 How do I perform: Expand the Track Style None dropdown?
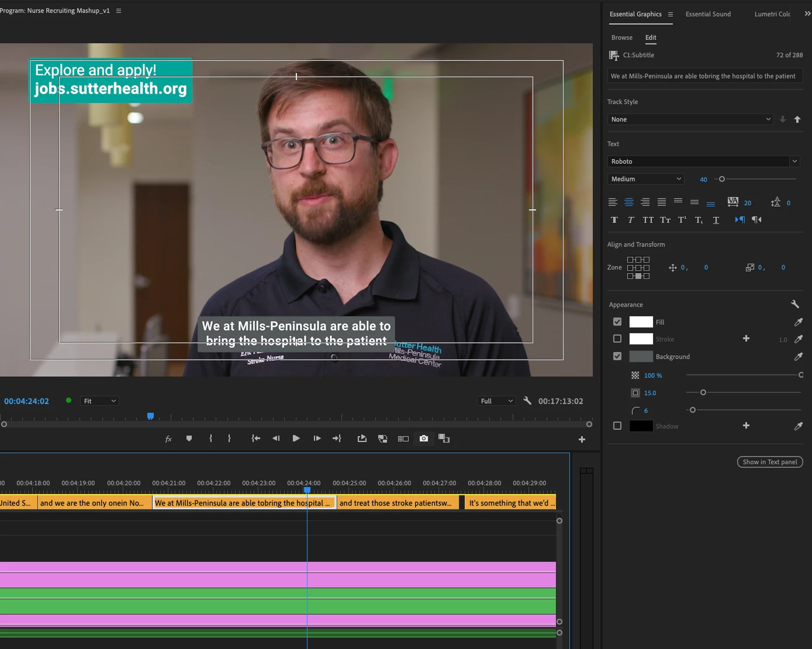click(690, 119)
